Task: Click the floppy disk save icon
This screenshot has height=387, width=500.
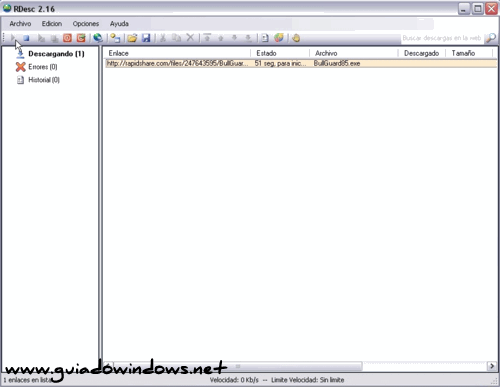Action: pos(146,38)
